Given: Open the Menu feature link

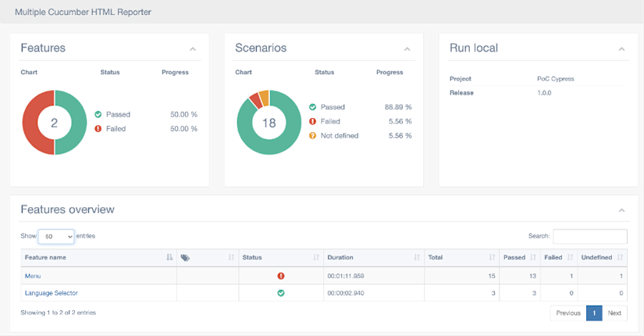Looking at the screenshot, I should (x=33, y=276).
